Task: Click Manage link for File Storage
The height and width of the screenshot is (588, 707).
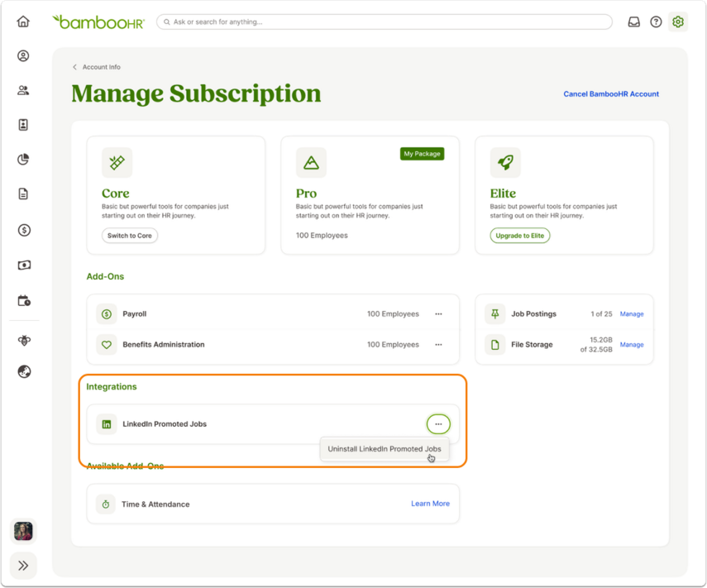Action: click(x=632, y=345)
